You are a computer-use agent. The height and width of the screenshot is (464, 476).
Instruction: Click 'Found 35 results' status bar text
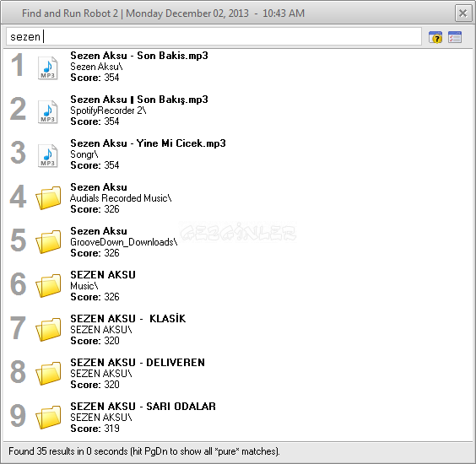[x=143, y=451]
